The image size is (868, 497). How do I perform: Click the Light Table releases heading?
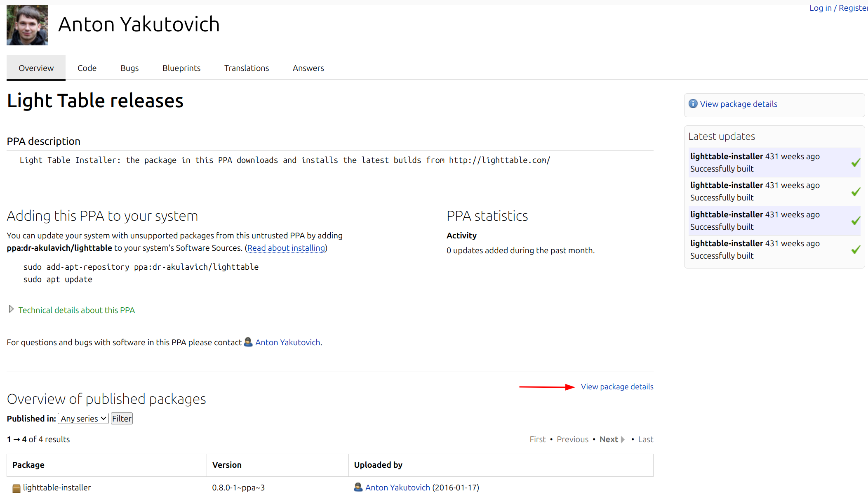95,101
